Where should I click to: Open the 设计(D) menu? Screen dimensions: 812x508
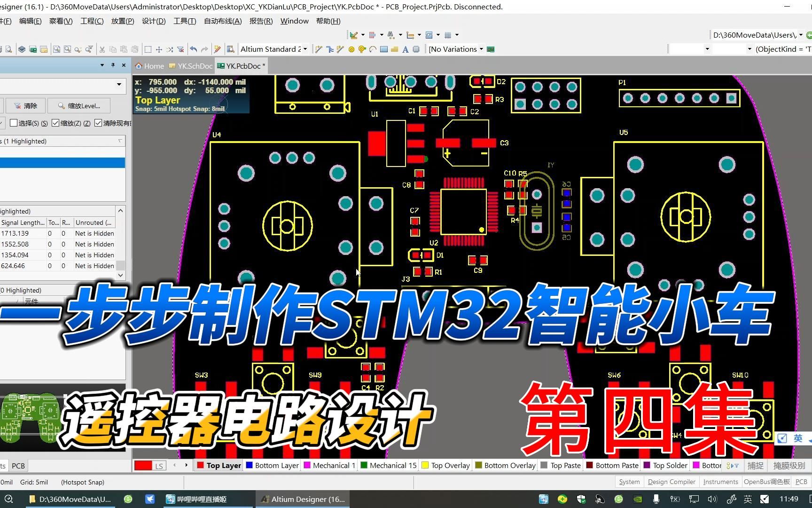[154, 21]
